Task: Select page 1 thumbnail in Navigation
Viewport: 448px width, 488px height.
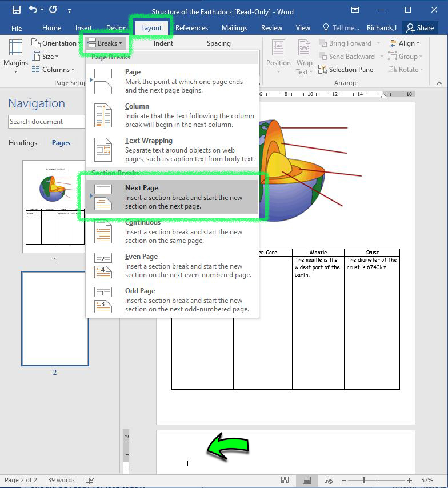Action: pyautogui.click(x=55, y=206)
